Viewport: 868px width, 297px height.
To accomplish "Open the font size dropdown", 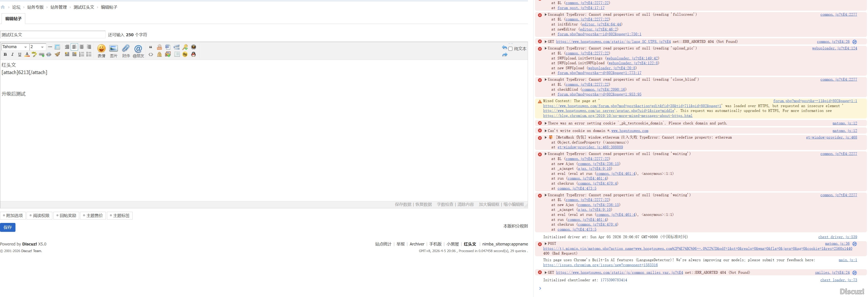I will tap(37, 47).
